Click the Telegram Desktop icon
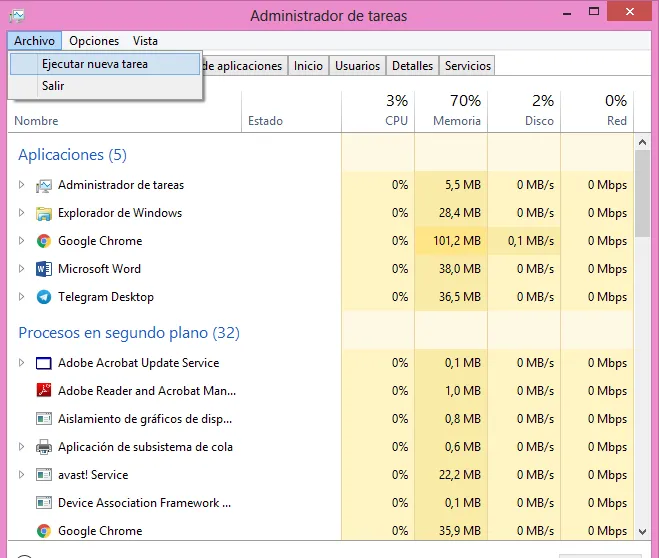Screen dimensions: 659x558 (x=44, y=297)
